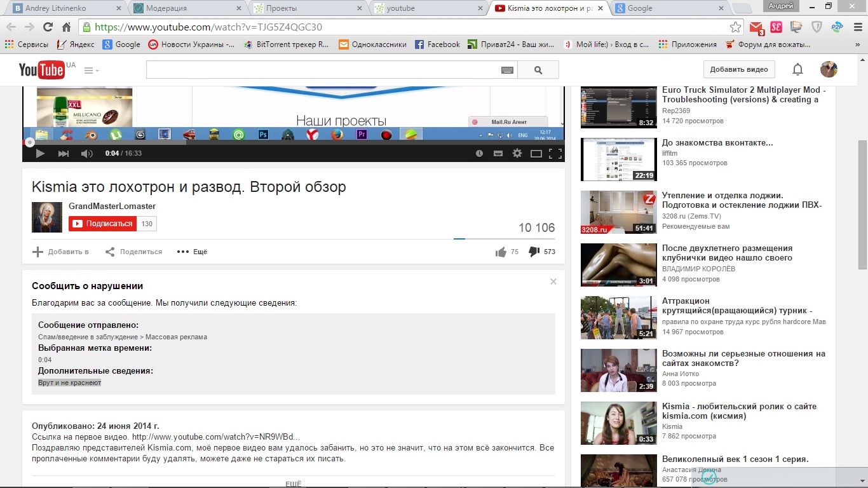Open the Facebook bookmark
868x488 pixels.
tap(437, 44)
